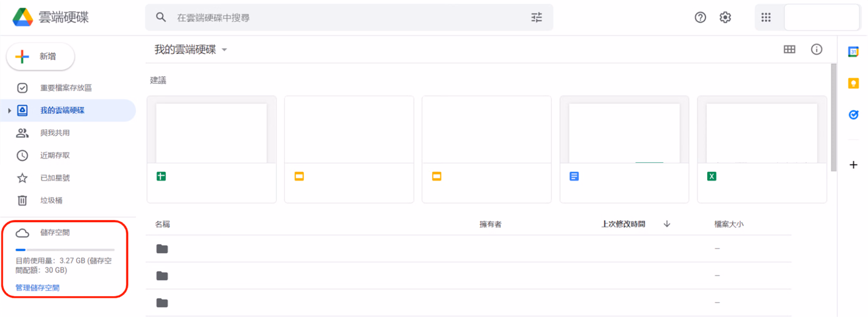Click the 建議 section label
Viewport: 868px width, 317px height.
(158, 80)
